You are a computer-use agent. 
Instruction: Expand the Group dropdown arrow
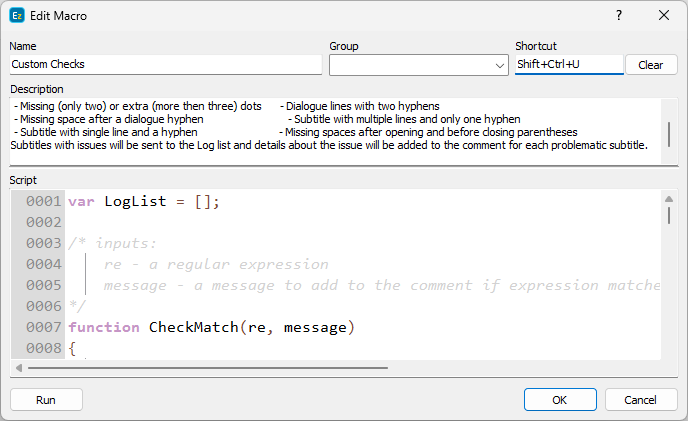coord(500,66)
